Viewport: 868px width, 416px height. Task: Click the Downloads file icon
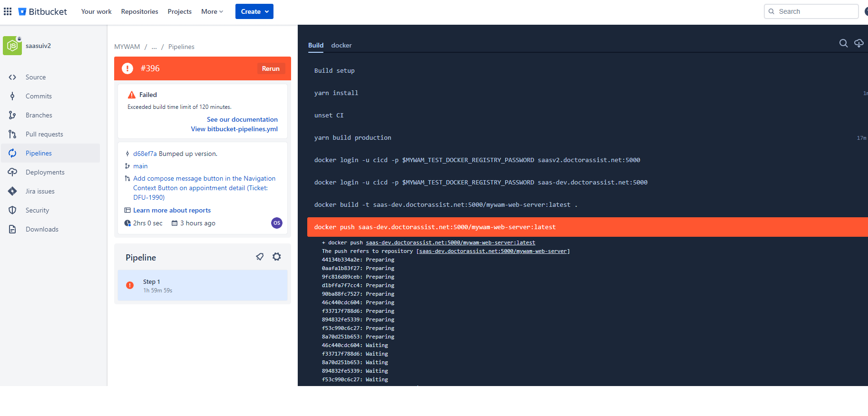point(12,229)
